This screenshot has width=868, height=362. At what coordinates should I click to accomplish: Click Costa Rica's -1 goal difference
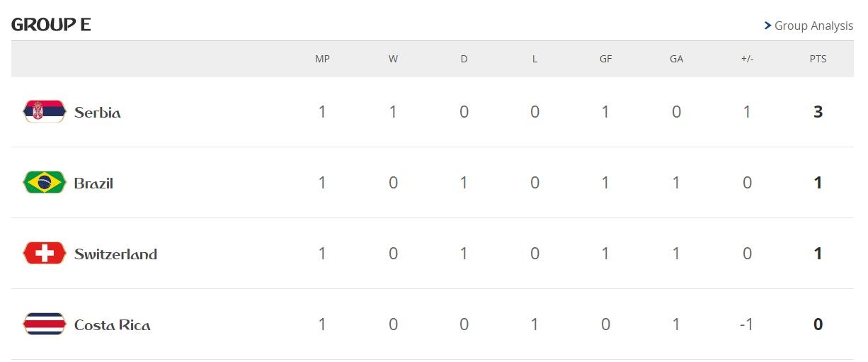[x=746, y=324]
